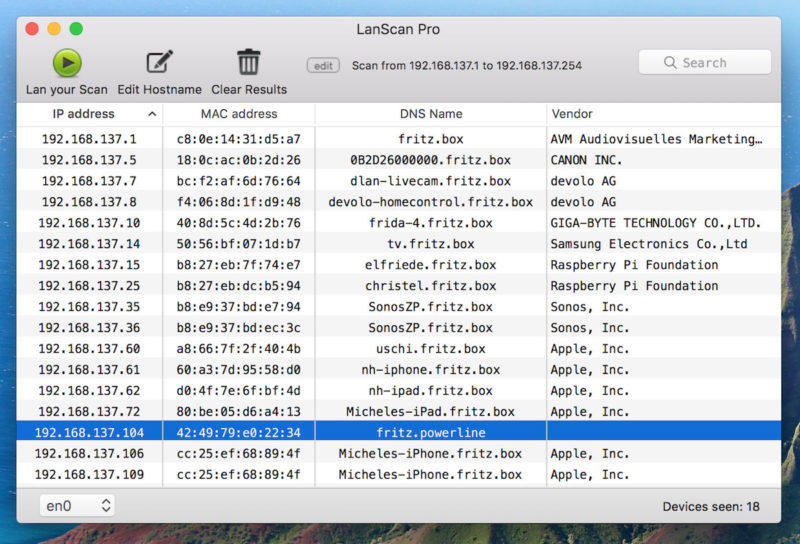800x544 pixels.
Task: Select row with IP 192.168.137.1
Action: [398, 139]
